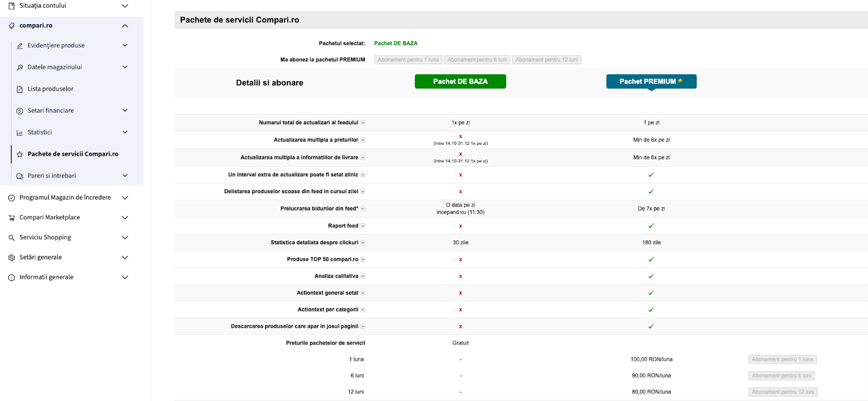Click top Abonament pentru 12 luni button
Viewport: 868px width, 401px height.
(546, 60)
